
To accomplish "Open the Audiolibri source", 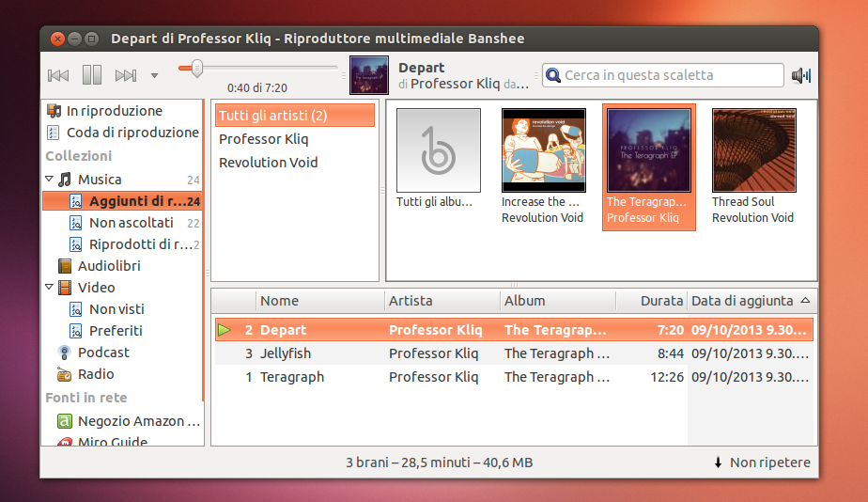I will coord(109,266).
